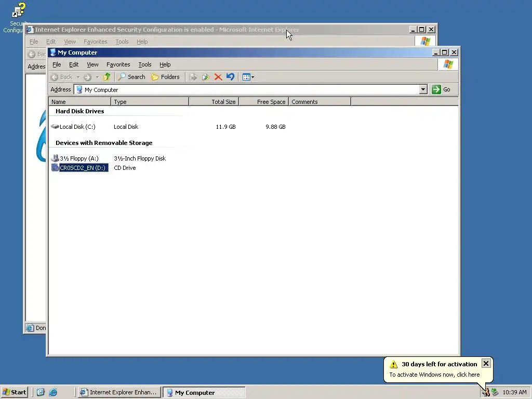Click the 11.9 GB total size value
The image size is (532, 399).
tap(225, 127)
